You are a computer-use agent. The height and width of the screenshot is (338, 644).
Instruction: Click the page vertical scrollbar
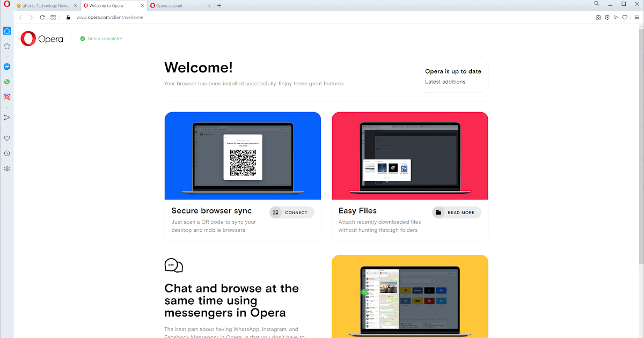641,146
